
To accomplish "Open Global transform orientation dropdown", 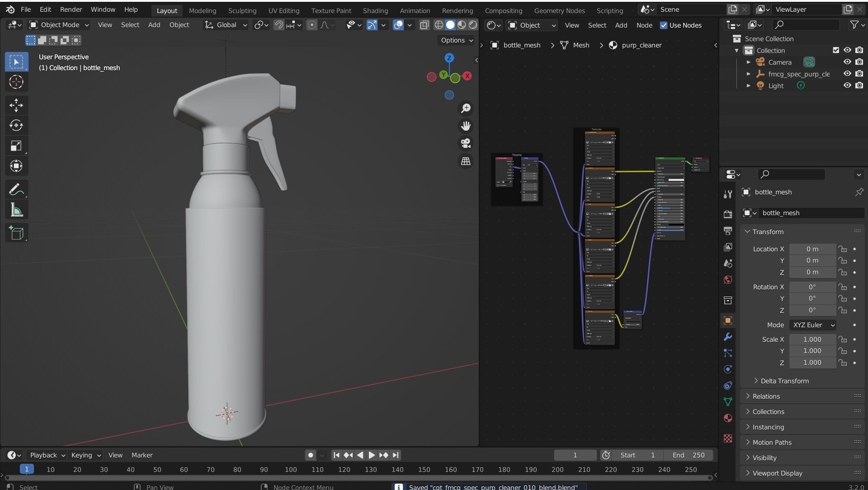I will click(x=226, y=25).
